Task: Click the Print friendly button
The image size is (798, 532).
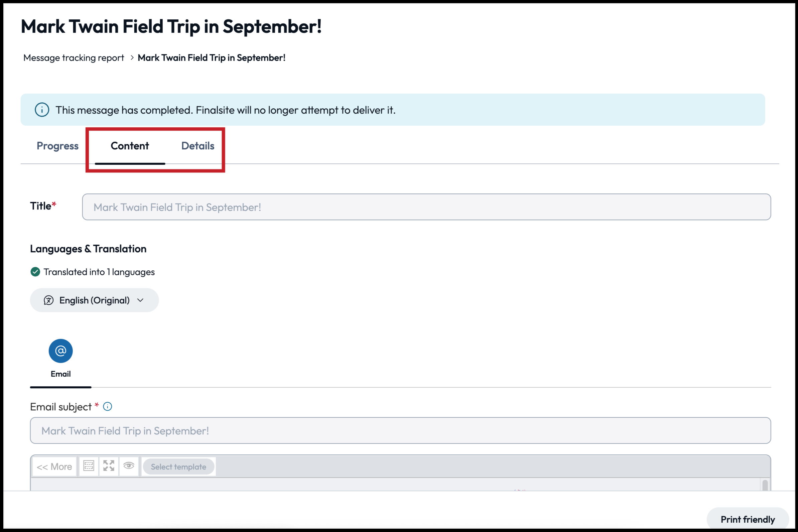Action: coord(748,519)
